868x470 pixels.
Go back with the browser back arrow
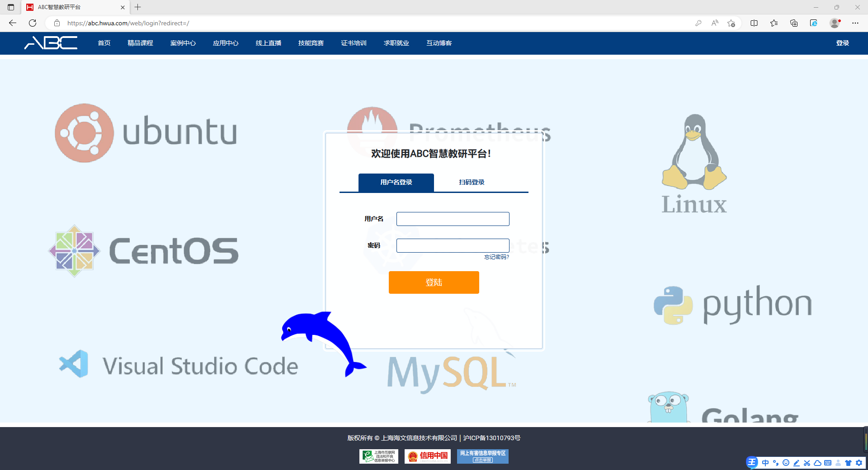point(13,23)
